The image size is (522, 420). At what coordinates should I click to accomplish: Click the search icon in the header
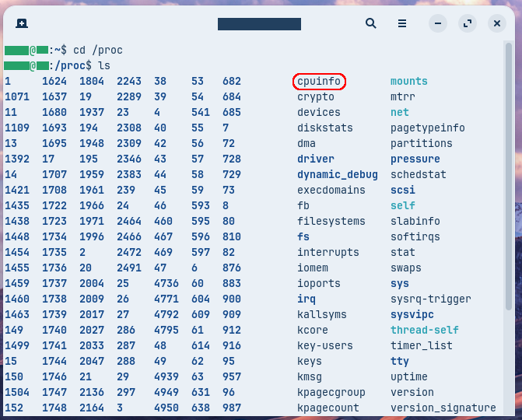coord(371,23)
